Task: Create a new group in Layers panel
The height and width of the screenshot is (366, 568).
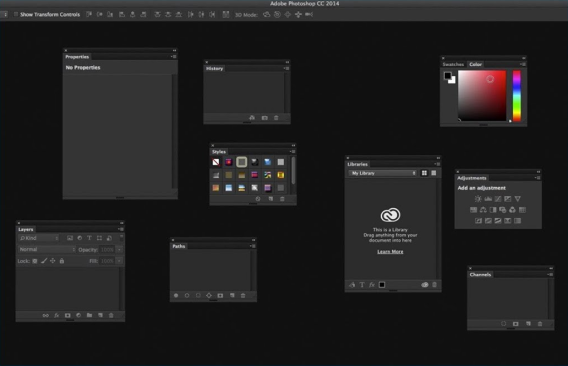Action: point(89,315)
